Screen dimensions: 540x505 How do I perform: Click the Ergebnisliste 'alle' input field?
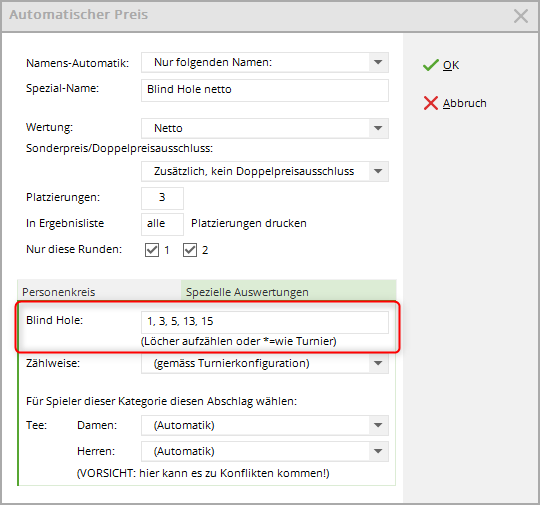coord(162,224)
